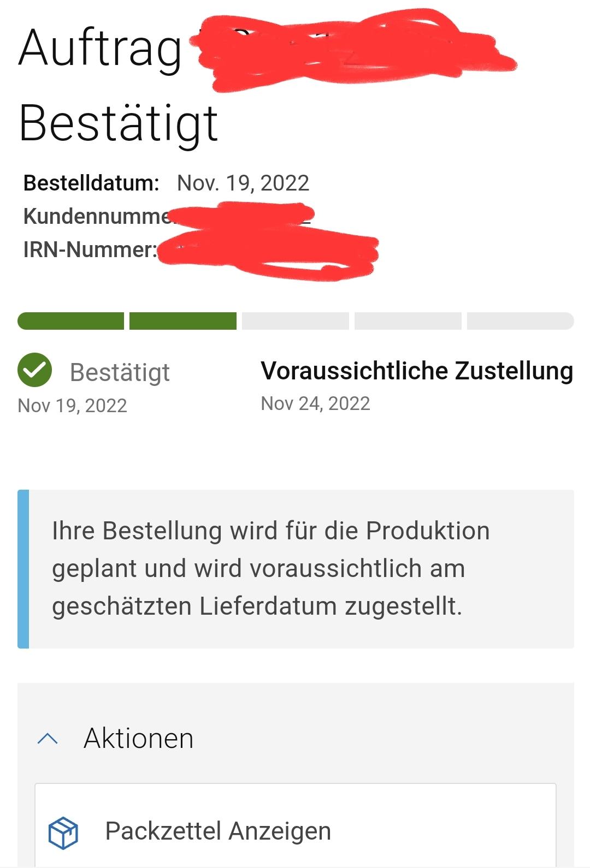This screenshot has width=590, height=868.
Task: Click the large Bestätigt title
Action: coord(118,123)
